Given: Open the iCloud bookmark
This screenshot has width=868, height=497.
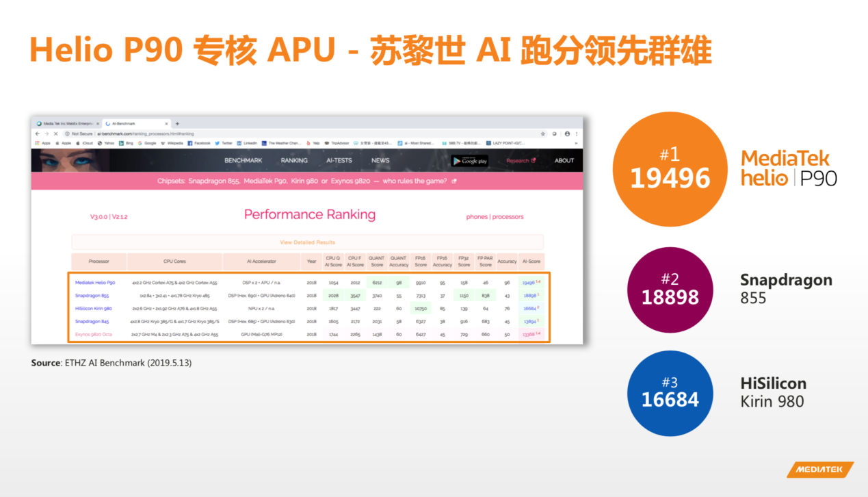Looking at the screenshot, I should point(84,143).
